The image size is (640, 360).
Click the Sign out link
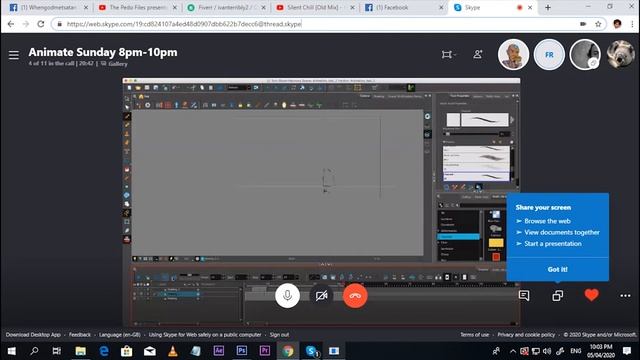click(279, 335)
